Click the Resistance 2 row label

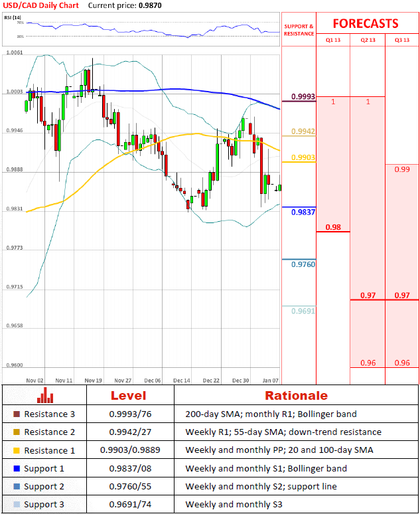tap(50, 432)
